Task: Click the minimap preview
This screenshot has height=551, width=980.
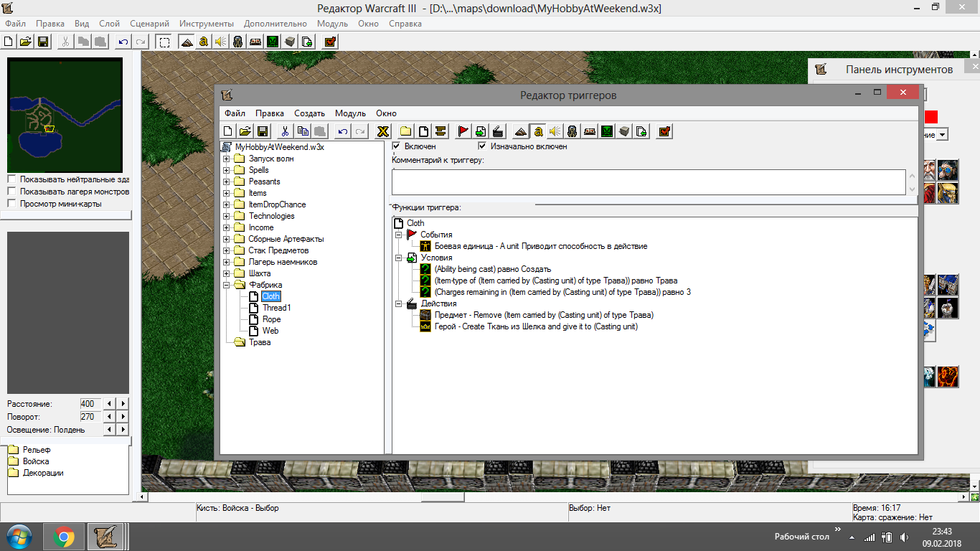Action: click(65, 113)
